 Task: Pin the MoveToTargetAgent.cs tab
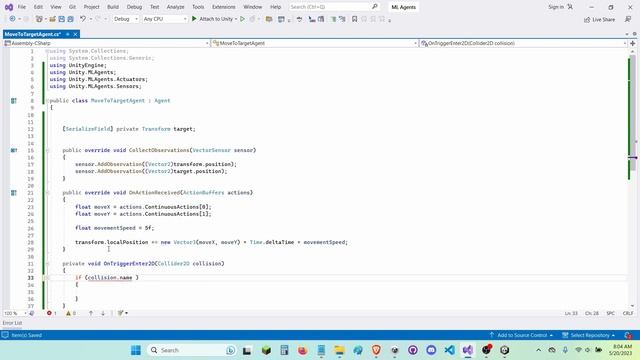pos(68,34)
